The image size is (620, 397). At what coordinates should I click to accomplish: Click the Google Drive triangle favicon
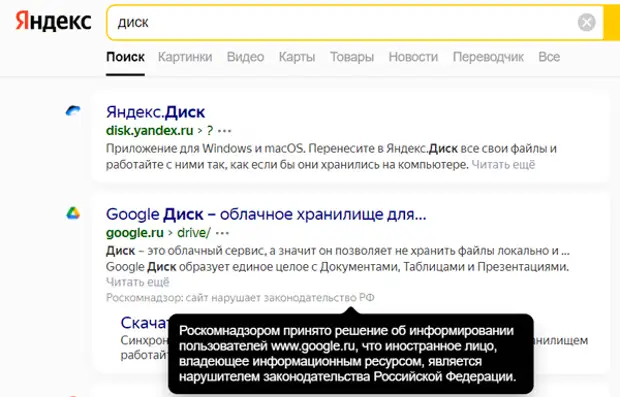coord(73,214)
